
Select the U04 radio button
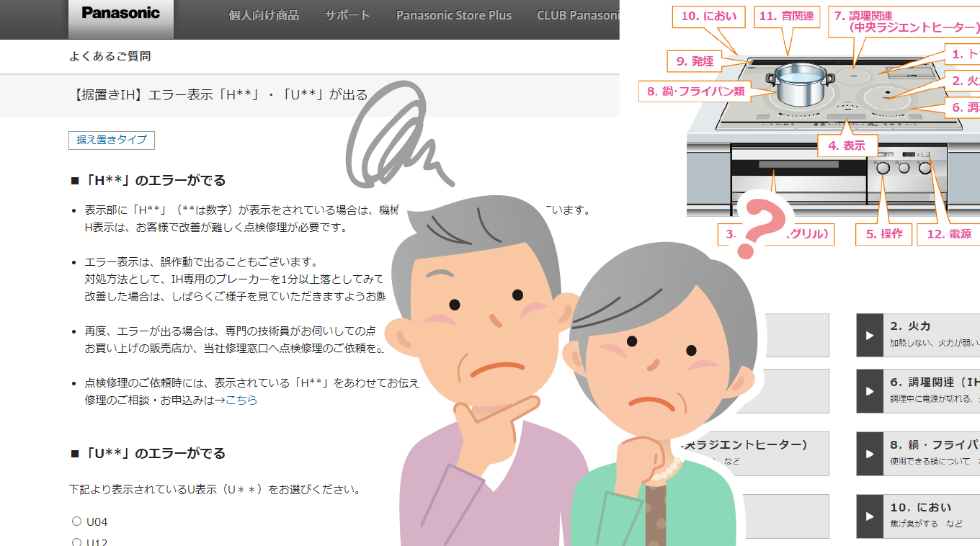(77, 522)
